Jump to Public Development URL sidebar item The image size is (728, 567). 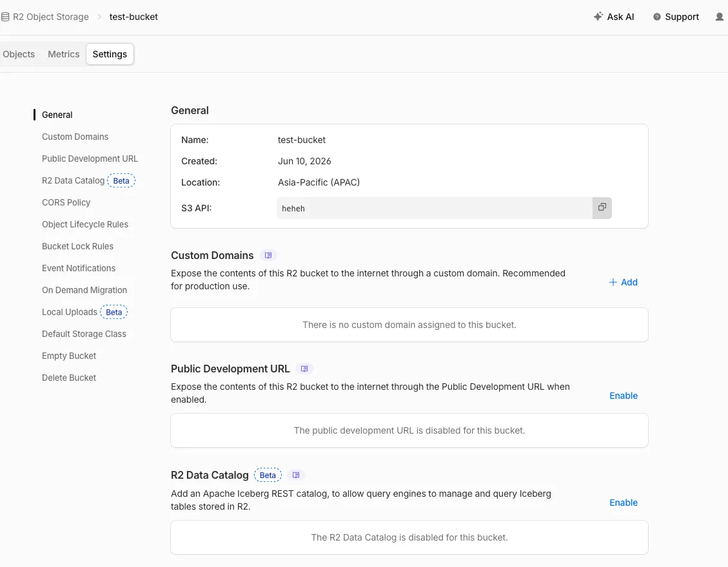[x=90, y=159]
